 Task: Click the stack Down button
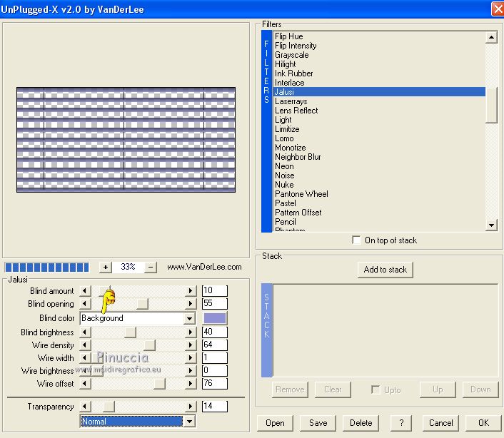pyautogui.click(x=480, y=389)
